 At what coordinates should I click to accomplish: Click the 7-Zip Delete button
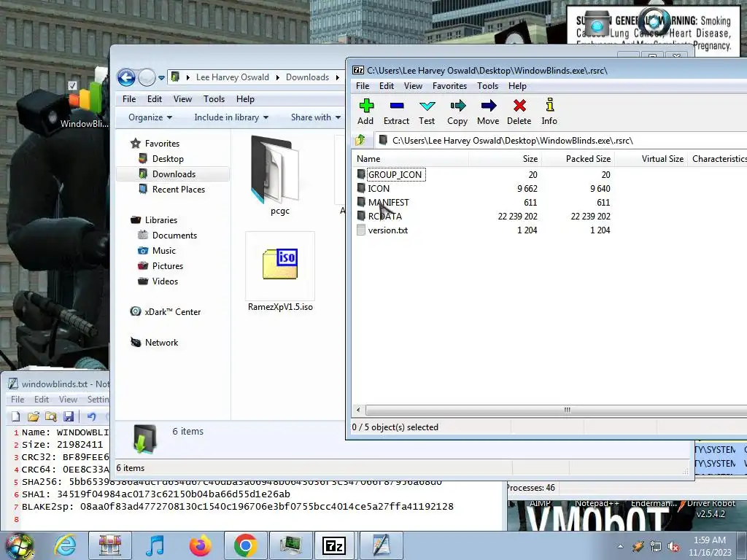pyautogui.click(x=519, y=112)
